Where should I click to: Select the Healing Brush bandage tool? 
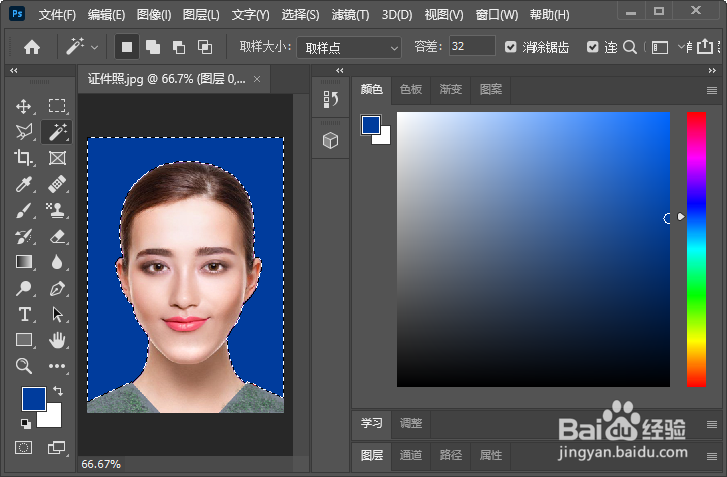[57, 184]
